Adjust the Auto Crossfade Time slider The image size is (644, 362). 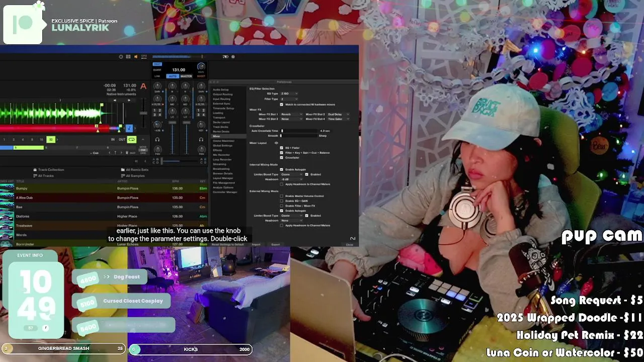(x=299, y=131)
